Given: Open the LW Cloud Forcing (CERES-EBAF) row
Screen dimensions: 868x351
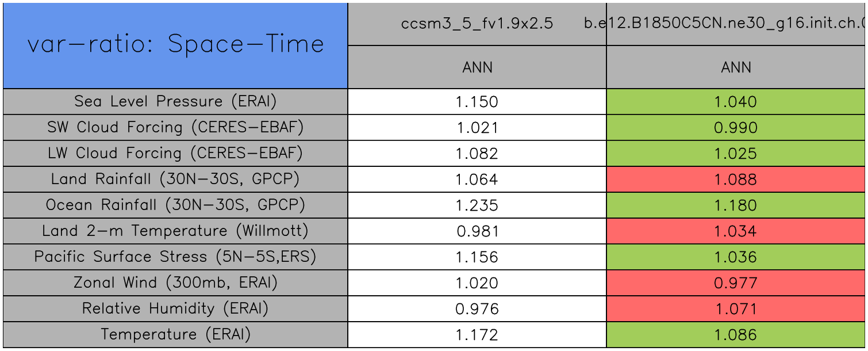Looking at the screenshot, I should coord(175,153).
